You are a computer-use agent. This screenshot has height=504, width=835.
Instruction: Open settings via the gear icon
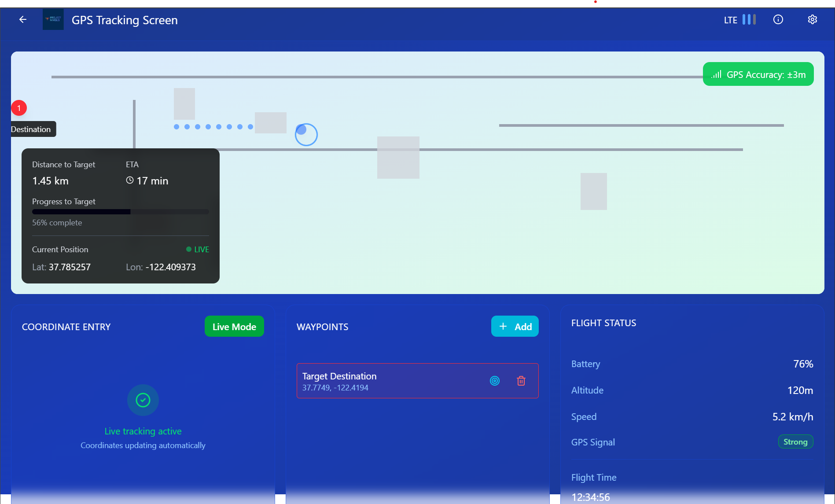click(x=812, y=19)
